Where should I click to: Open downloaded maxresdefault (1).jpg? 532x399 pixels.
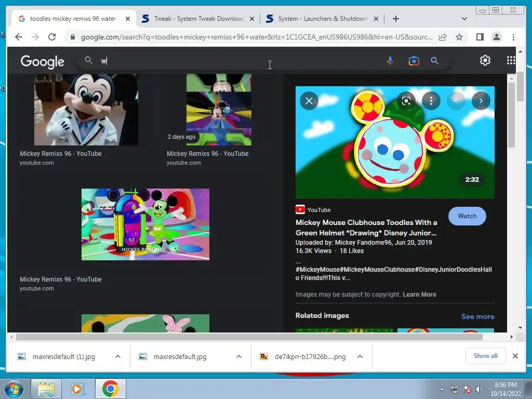[63, 356]
